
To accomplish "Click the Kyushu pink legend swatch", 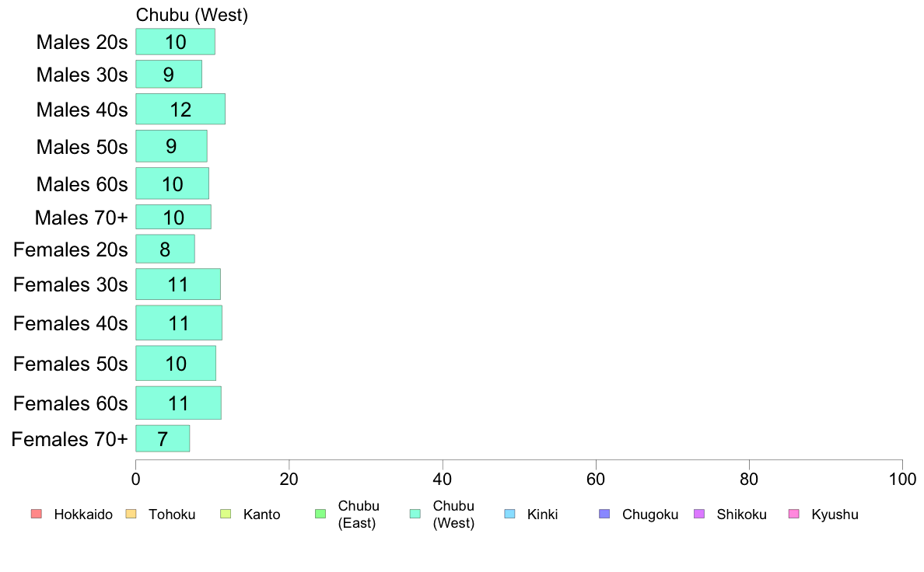I will click(794, 514).
